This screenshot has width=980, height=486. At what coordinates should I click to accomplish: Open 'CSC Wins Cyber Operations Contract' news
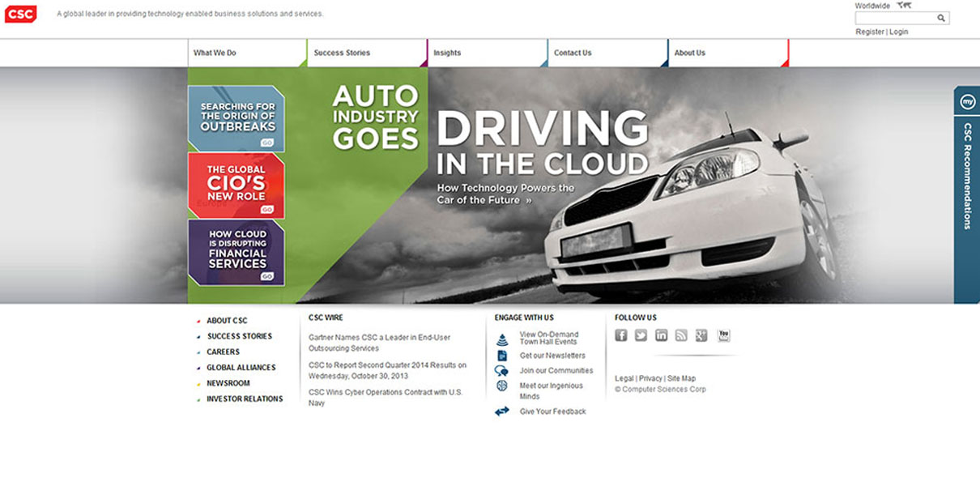pyautogui.click(x=386, y=398)
